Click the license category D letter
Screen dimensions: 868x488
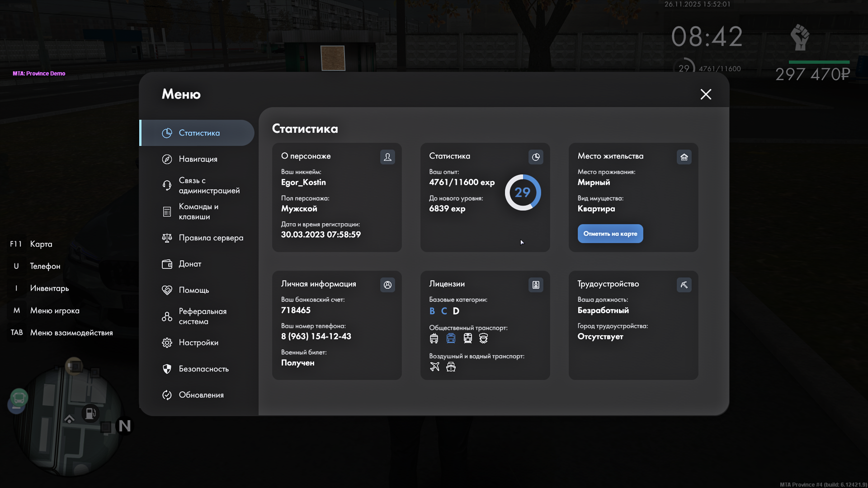(x=456, y=311)
